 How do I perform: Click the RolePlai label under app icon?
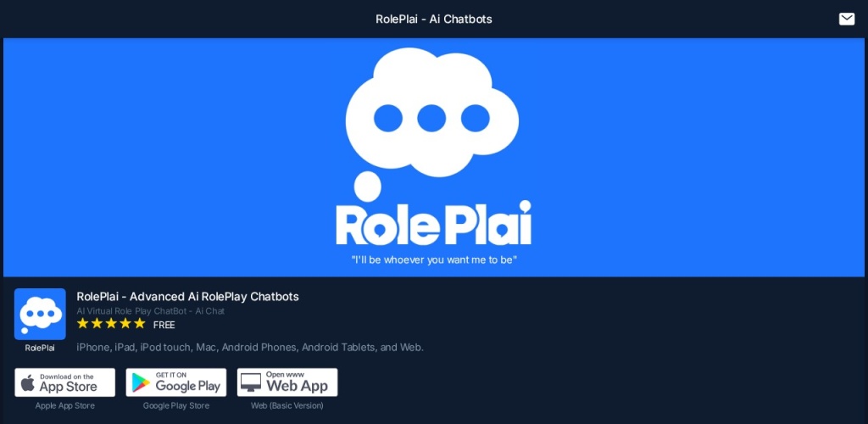coord(40,349)
